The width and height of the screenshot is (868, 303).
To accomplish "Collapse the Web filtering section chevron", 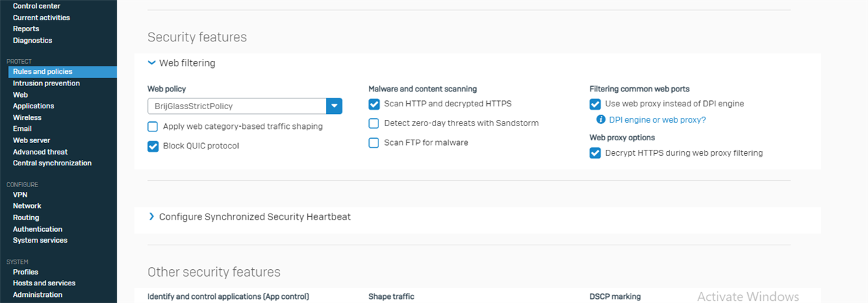I will 152,63.
